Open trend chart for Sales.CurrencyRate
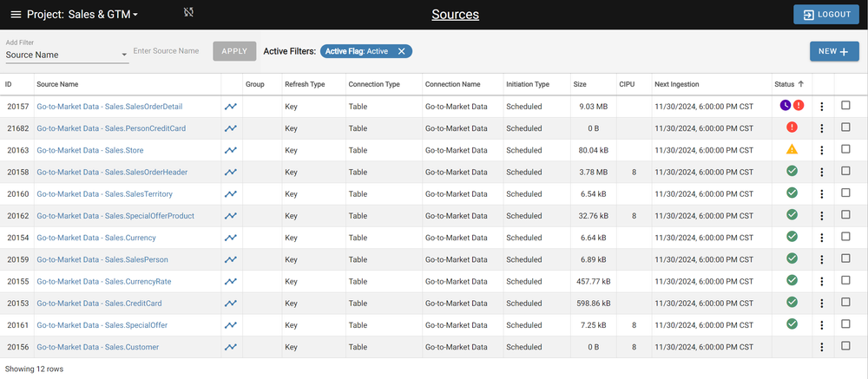The image size is (868, 379). coord(231,282)
